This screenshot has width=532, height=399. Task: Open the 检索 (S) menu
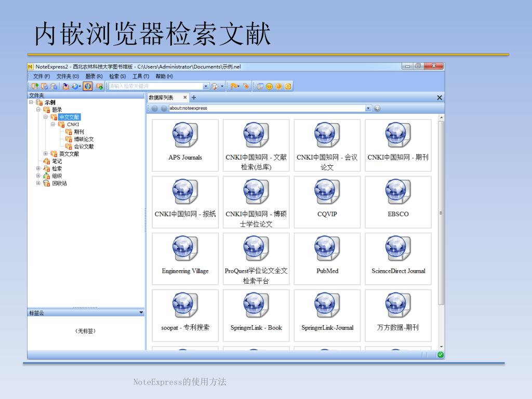117,76
